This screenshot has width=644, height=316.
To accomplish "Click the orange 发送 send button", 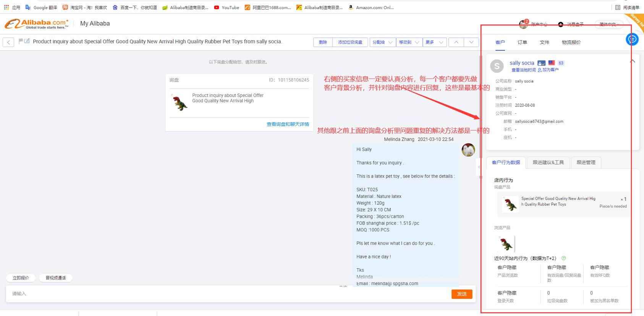I will click(x=462, y=294).
